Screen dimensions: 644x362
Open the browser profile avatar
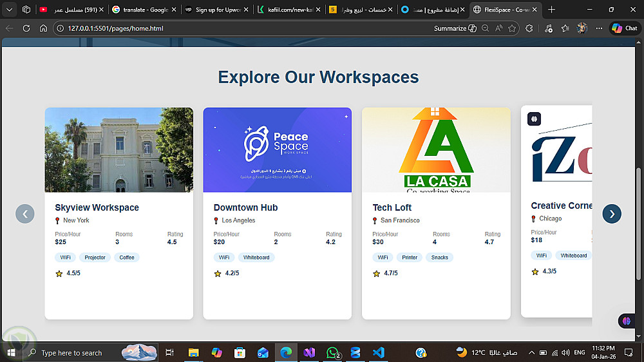[582, 28]
